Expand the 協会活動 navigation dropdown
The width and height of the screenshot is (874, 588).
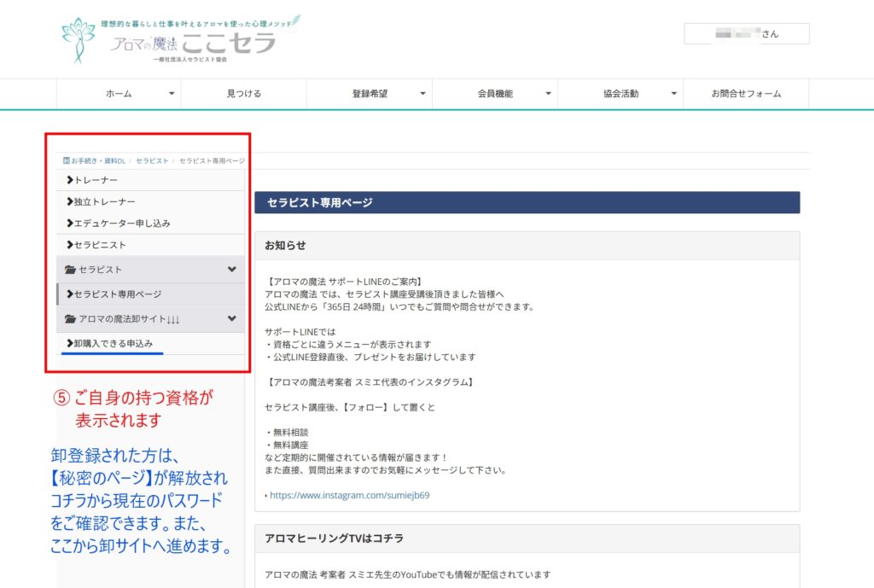click(x=673, y=94)
